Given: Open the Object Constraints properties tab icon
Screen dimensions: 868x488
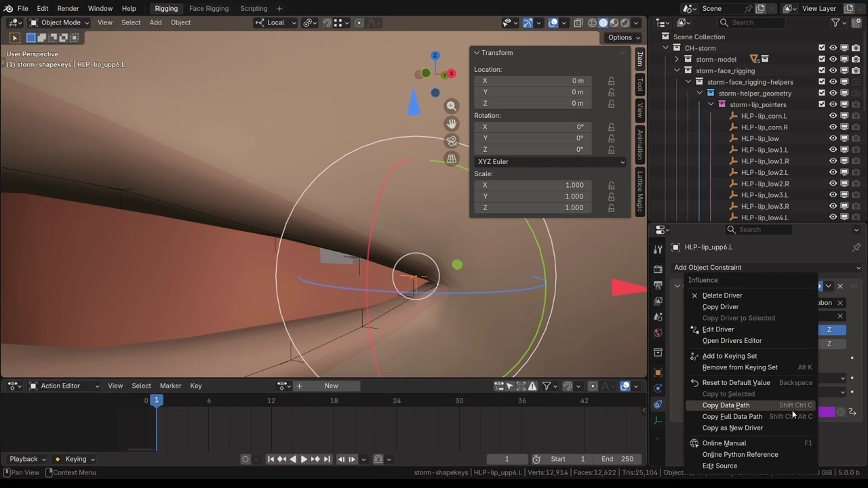Looking at the screenshot, I should pyautogui.click(x=658, y=405).
